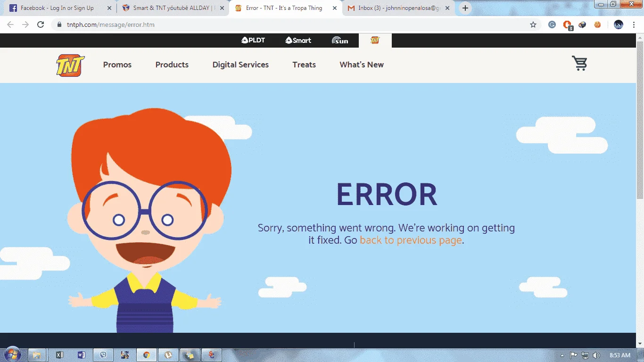Go to PLDT site in top bar

(253, 41)
